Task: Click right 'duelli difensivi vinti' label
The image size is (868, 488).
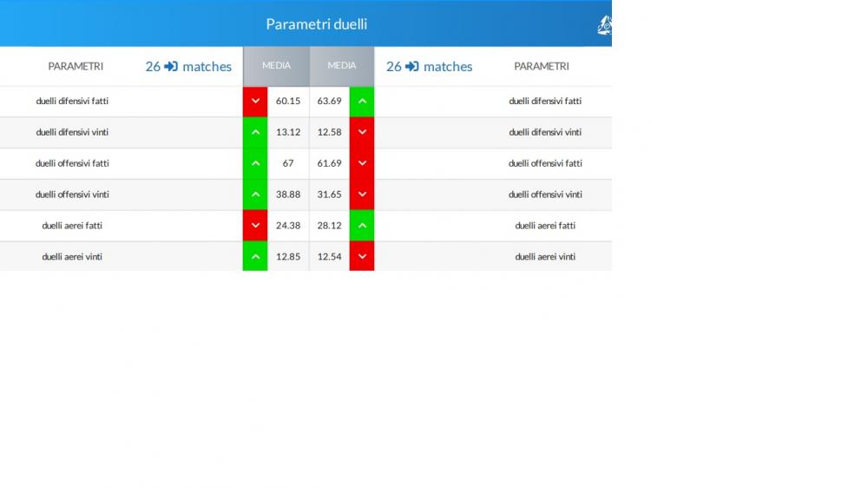Action: tap(545, 132)
